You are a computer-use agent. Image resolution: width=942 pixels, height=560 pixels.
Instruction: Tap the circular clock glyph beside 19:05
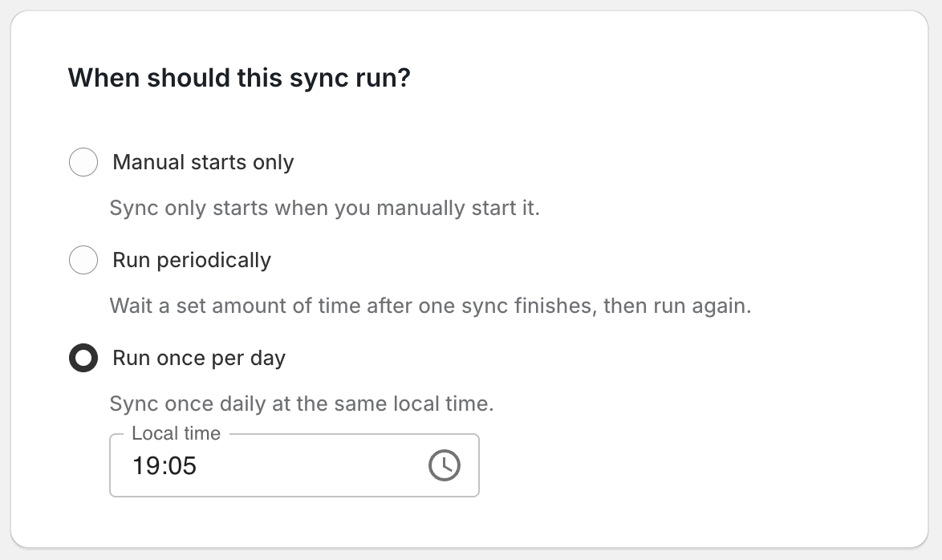tap(444, 465)
